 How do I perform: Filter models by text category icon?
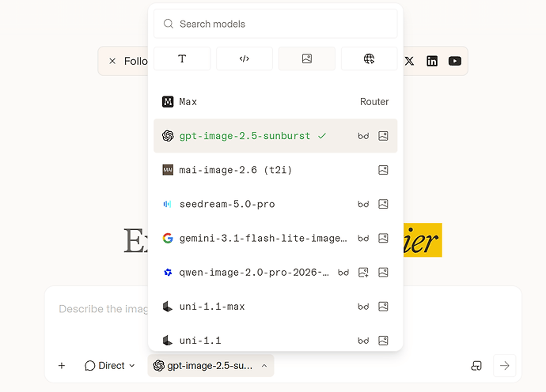(182, 58)
